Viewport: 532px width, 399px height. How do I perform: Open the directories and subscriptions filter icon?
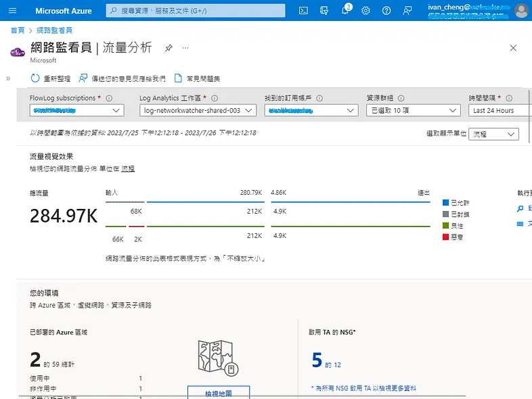(324, 11)
